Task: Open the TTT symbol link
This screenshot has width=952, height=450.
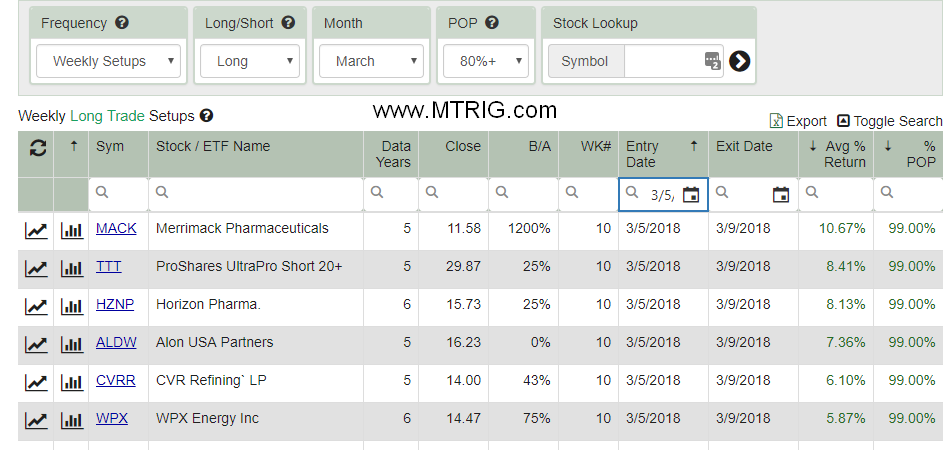Action: pyautogui.click(x=109, y=266)
